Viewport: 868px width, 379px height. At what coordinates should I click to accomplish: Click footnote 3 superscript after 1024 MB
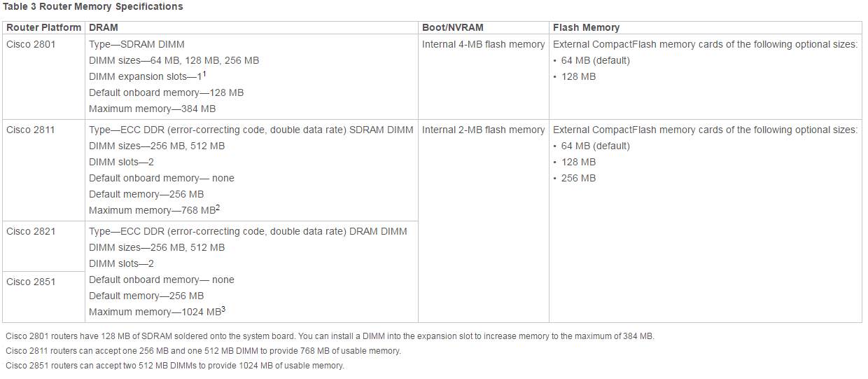click(x=223, y=309)
